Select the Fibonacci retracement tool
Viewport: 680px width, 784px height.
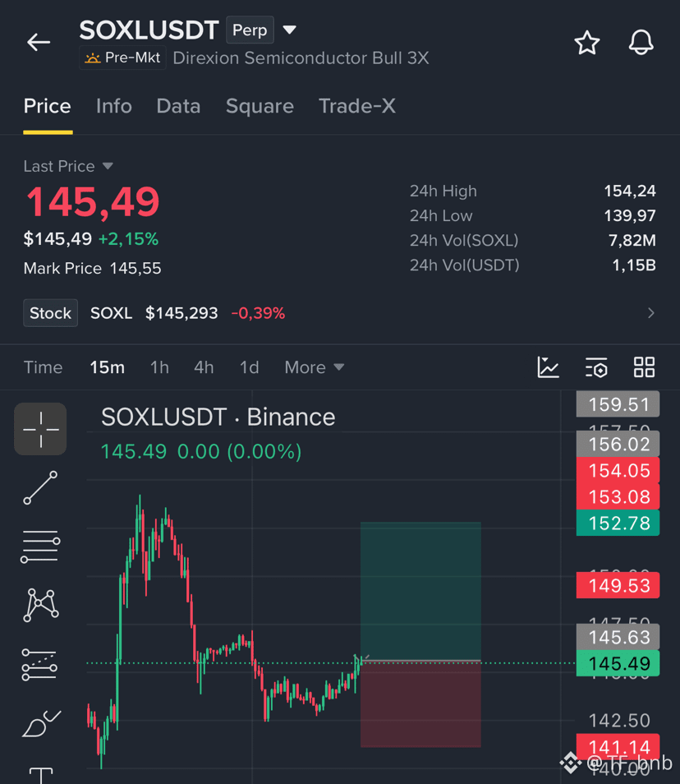39,665
